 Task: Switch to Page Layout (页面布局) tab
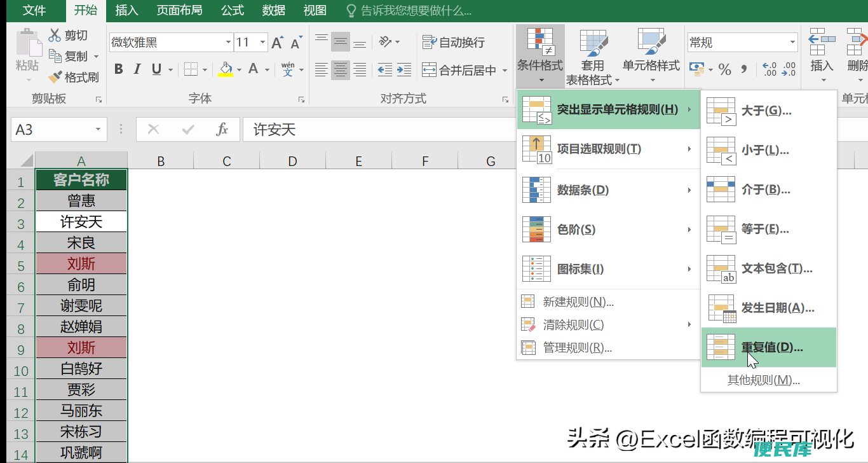[179, 10]
